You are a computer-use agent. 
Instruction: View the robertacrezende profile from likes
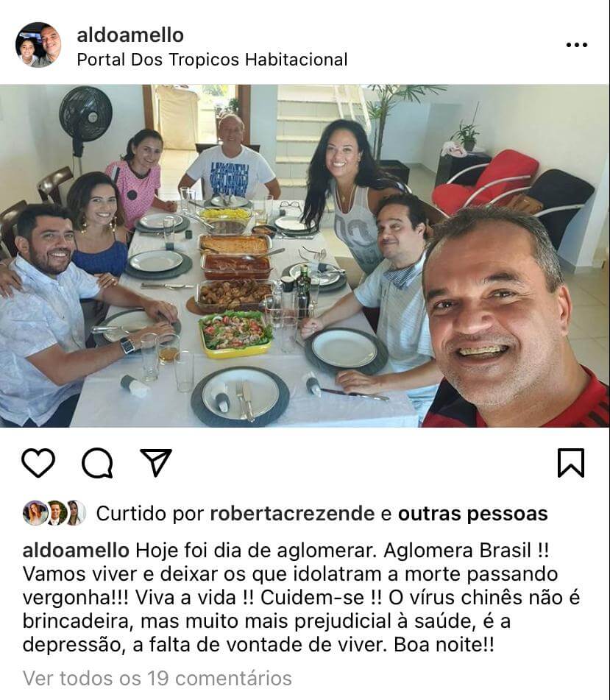292,514
